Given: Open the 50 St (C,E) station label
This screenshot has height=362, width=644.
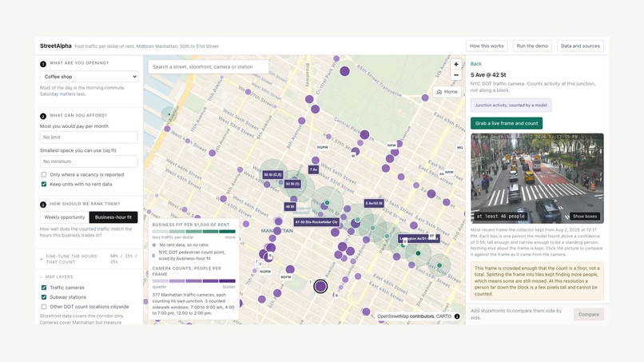Looking at the screenshot, I should click(x=272, y=175).
